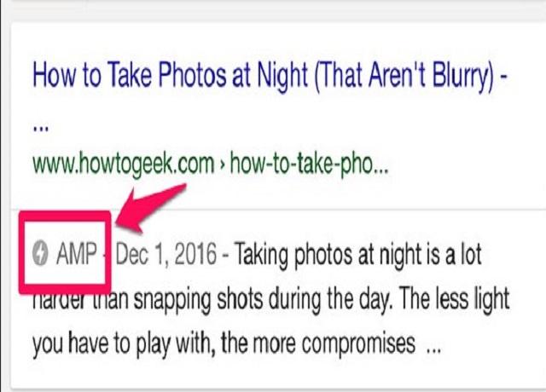Click the title's trailing ellipsis line
546x392 pixels.
41,129
